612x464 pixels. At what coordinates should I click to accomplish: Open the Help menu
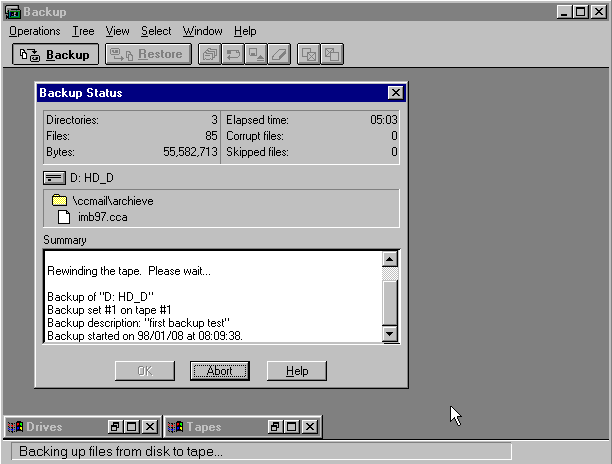(245, 31)
